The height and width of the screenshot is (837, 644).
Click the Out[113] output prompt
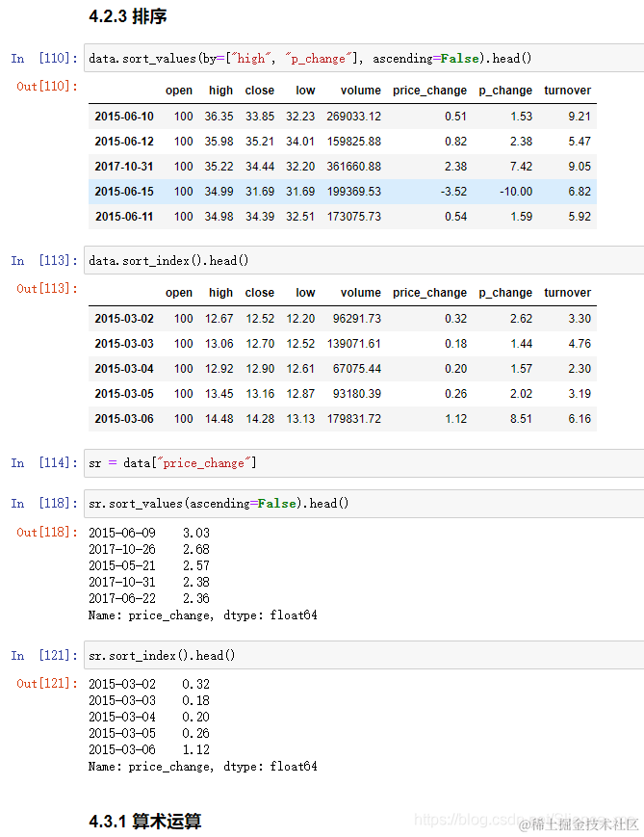click(47, 288)
